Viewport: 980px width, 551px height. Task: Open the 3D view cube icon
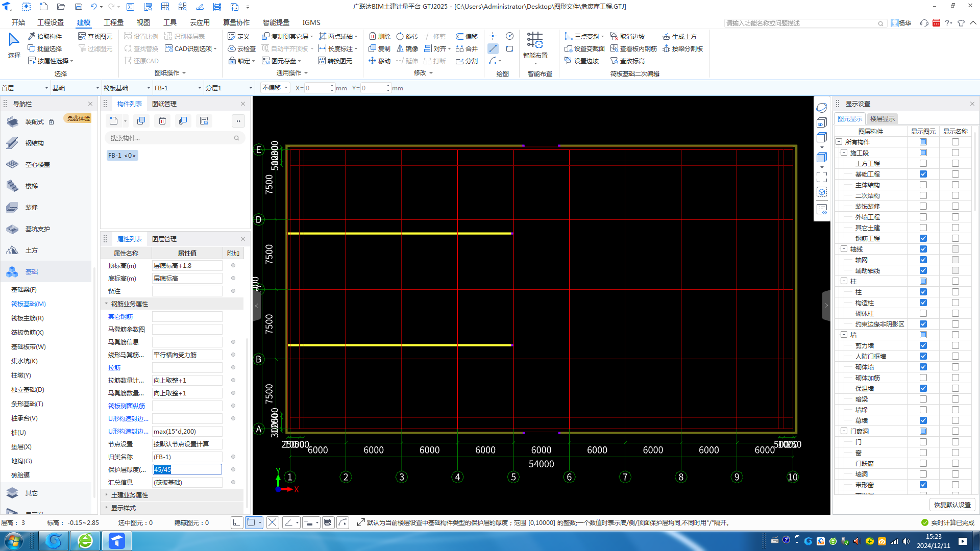tap(821, 122)
